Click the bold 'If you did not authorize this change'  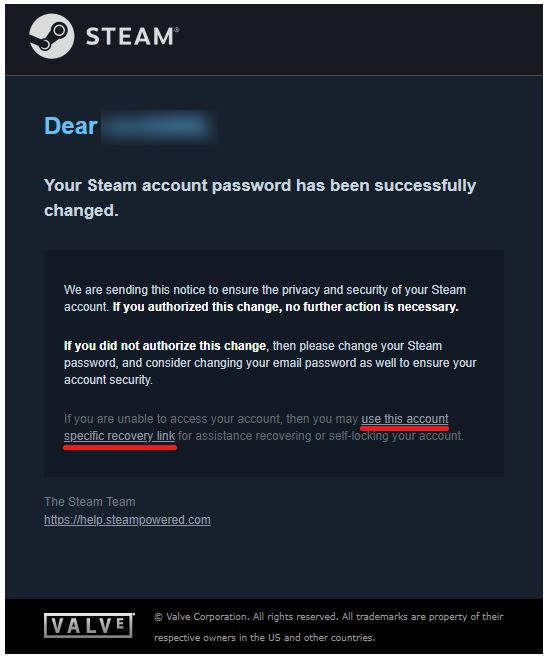165,346
